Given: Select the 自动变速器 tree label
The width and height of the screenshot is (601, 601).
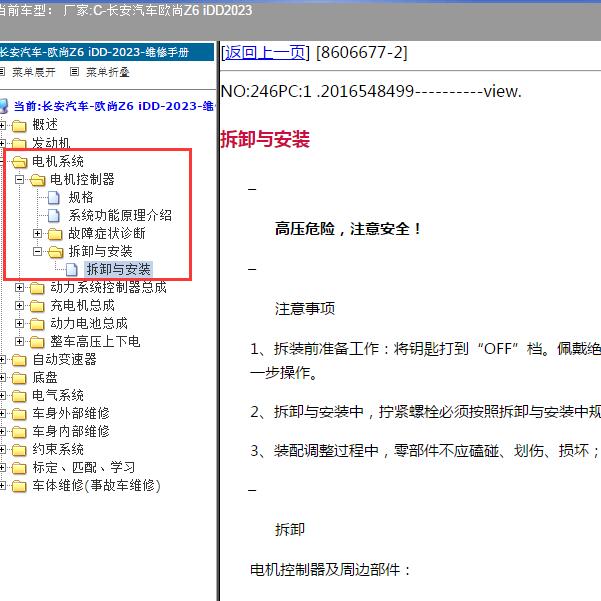Looking at the screenshot, I should click(64, 359).
